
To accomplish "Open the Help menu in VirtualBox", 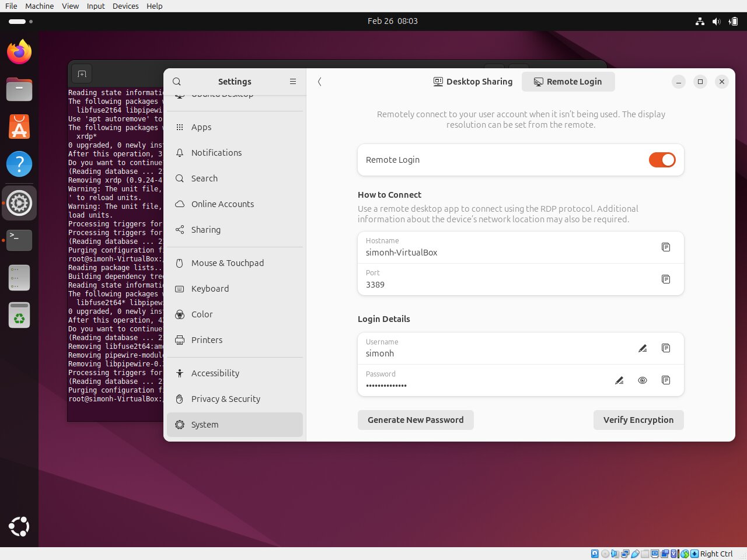I will (x=155, y=6).
